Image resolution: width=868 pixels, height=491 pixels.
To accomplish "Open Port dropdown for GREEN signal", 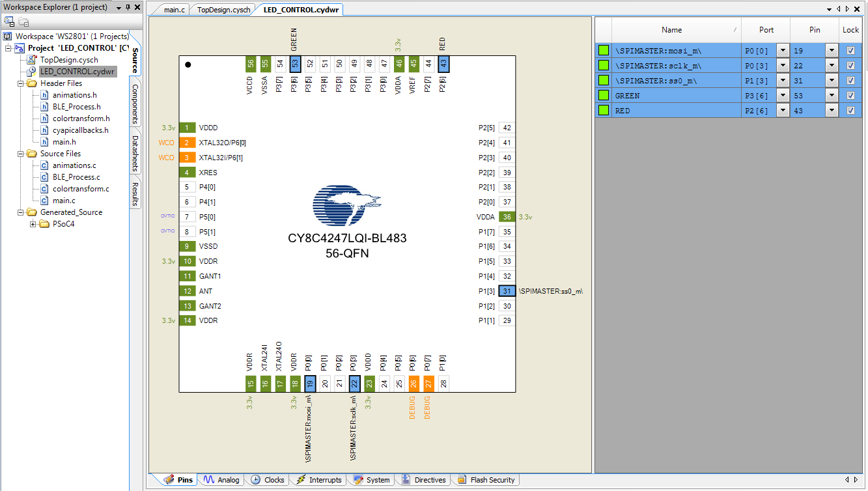I will [783, 95].
